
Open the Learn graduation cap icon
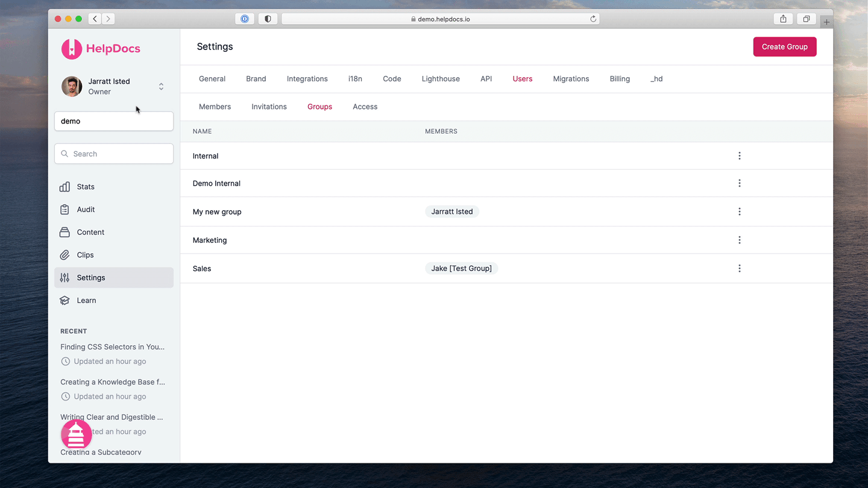pos(64,301)
